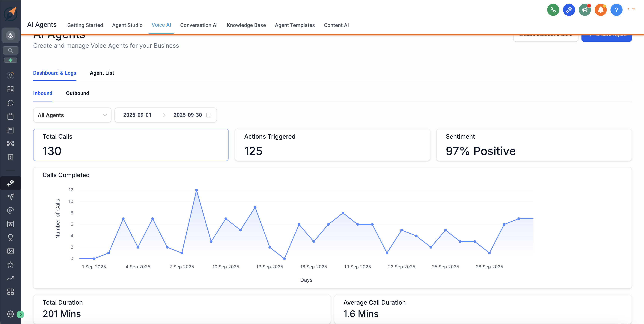Open Settings via the gear icon
Viewport: 644px width, 324px height.
(x=11, y=314)
